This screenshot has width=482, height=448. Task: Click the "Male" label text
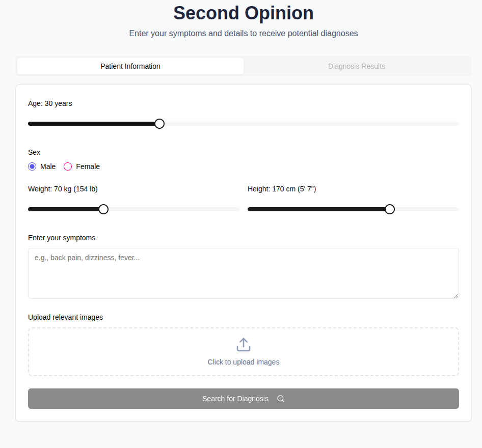[x=48, y=166]
